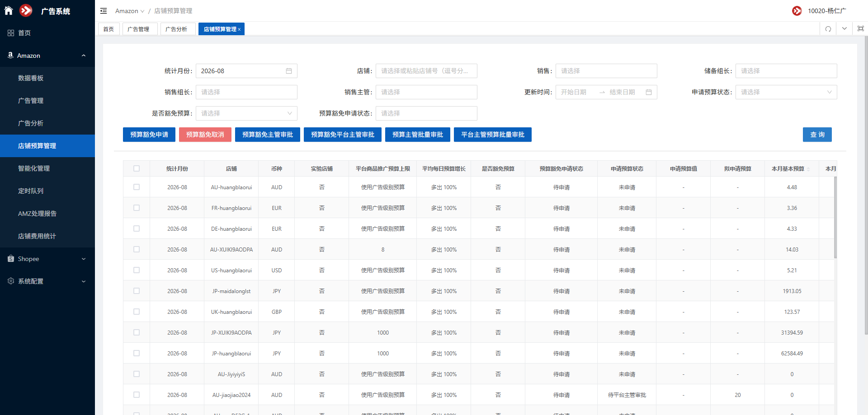Open the tab bar chevron dropdown
The height and width of the screenshot is (415, 868).
point(844,28)
